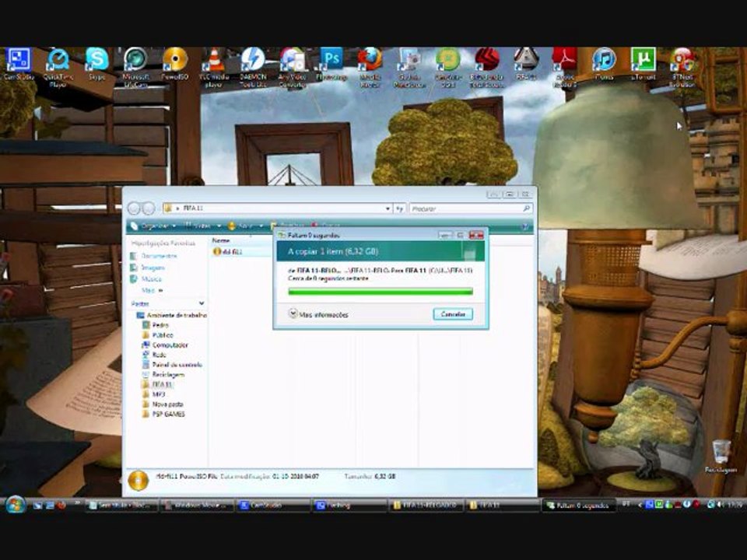Switch to Flashing taskbar button
Image resolution: width=747 pixels, height=560 pixels.
pyautogui.click(x=349, y=506)
